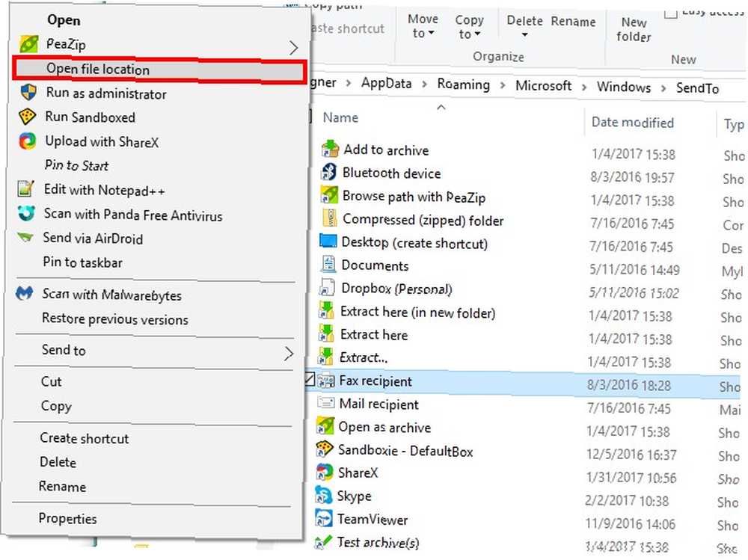Select the Bluetooth device icon

tap(328, 172)
